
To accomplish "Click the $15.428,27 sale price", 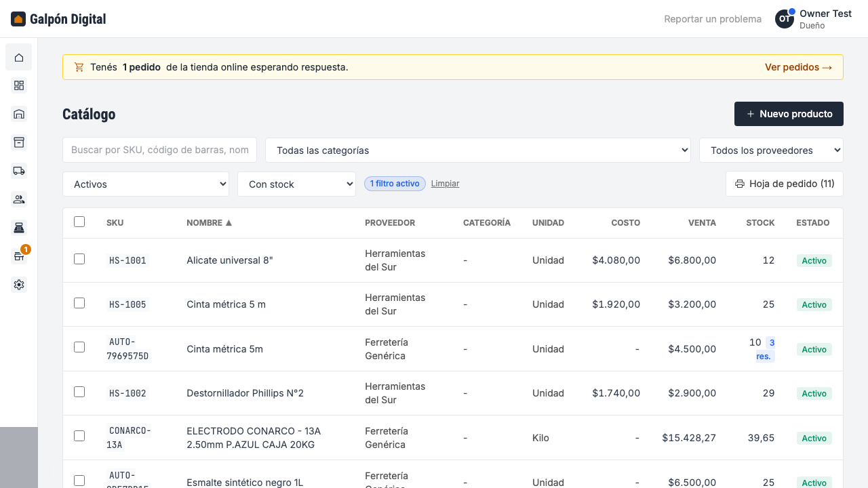I will click(x=689, y=438).
